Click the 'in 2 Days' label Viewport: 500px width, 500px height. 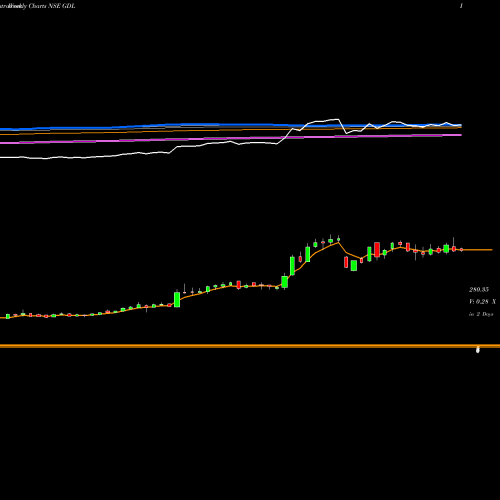tap(481, 314)
